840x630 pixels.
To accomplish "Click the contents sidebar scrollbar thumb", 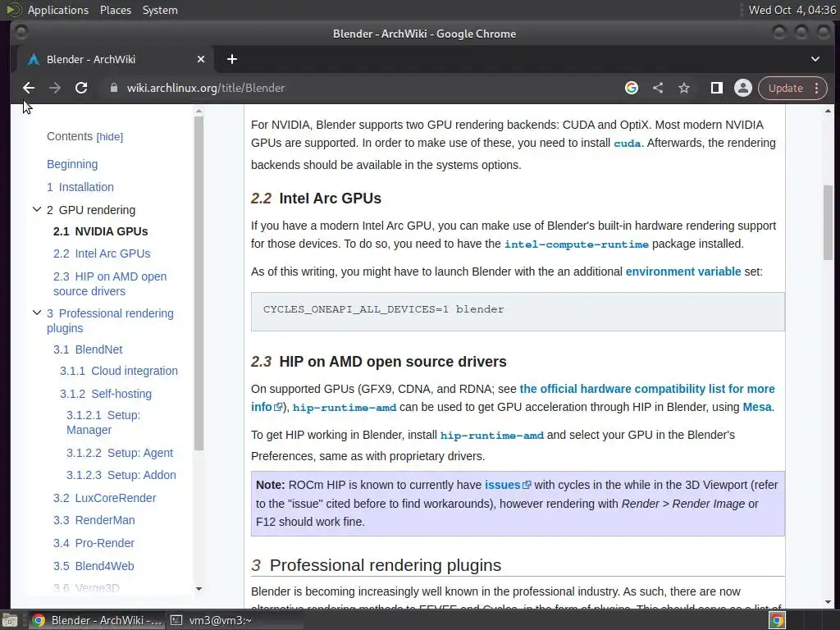I will click(x=199, y=283).
